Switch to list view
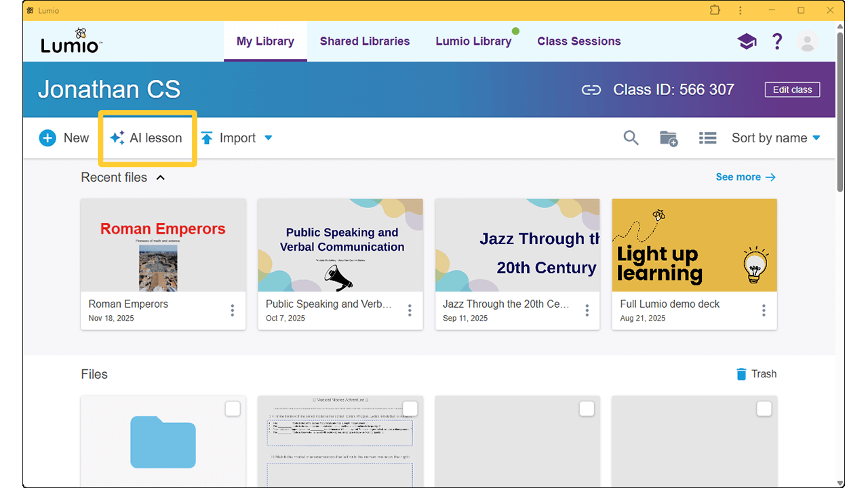The height and width of the screenshot is (488, 868). [707, 138]
